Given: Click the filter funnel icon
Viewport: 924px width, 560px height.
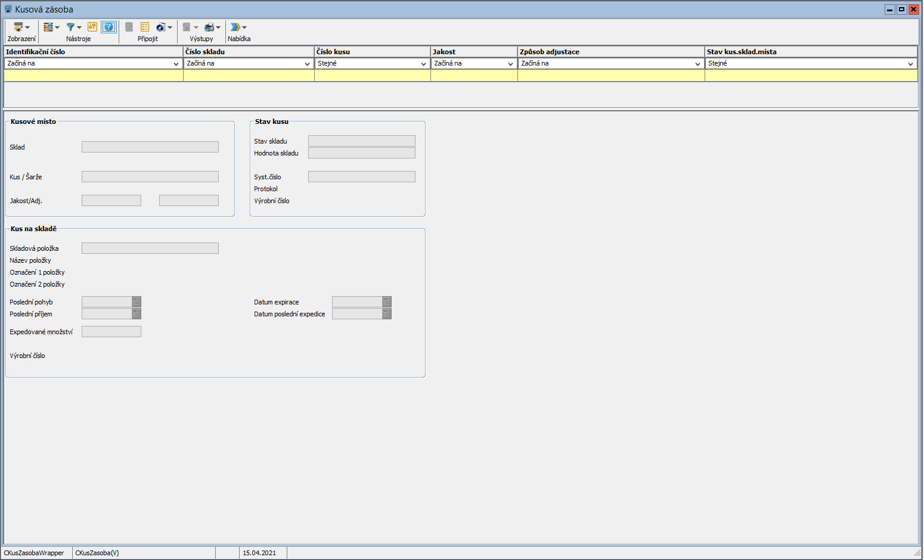Looking at the screenshot, I should 71,27.
